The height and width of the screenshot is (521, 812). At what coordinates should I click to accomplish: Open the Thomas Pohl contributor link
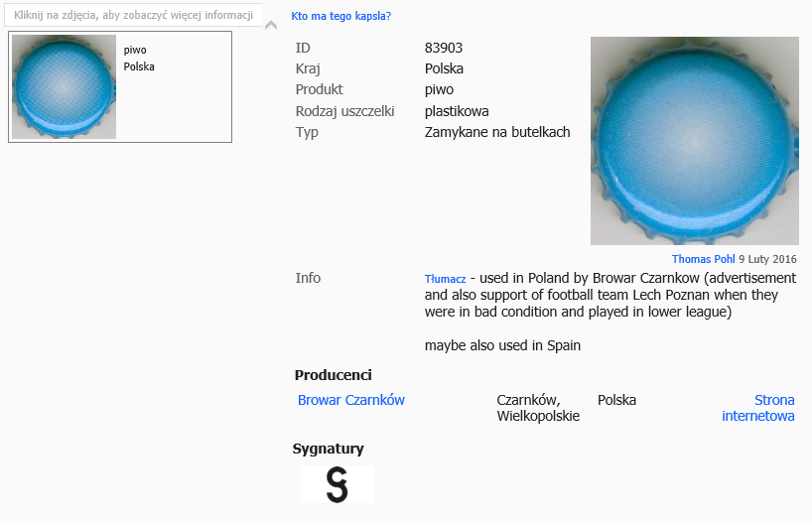click(x=703, y=259)
